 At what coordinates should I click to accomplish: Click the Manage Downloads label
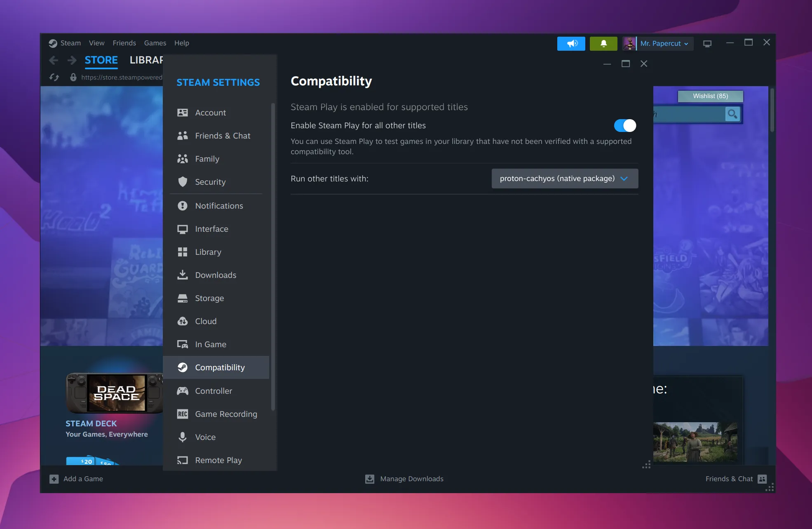point(412,479)
